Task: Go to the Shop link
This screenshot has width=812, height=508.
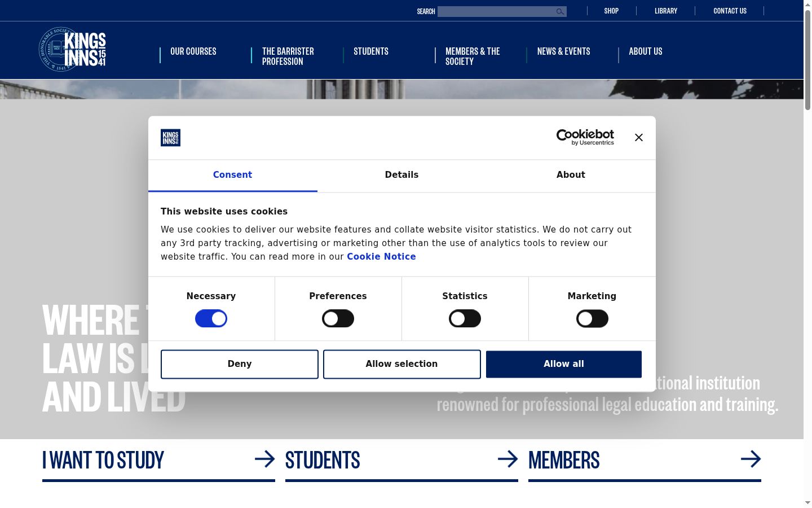Action: coord(611,11)
